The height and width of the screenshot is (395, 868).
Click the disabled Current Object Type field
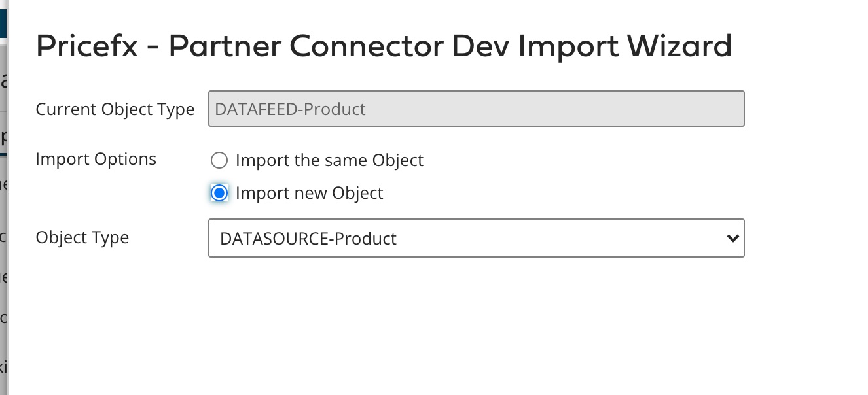point(476,109)
